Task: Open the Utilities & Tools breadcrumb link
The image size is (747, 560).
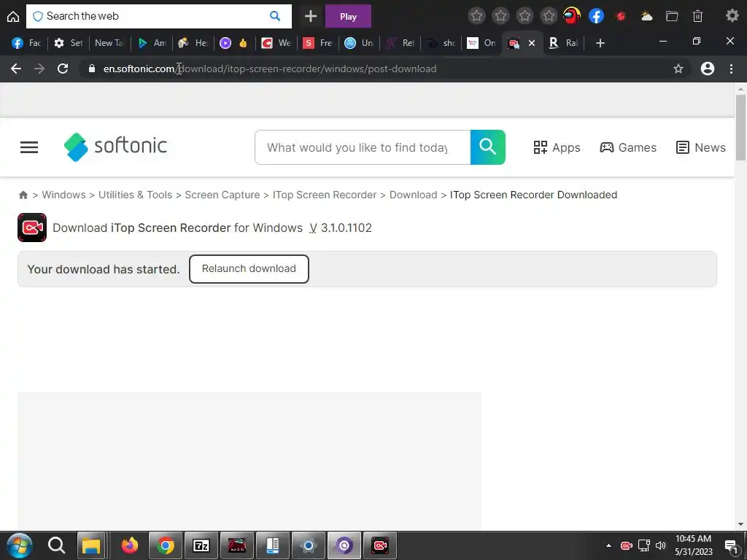Action: point(135,195)
